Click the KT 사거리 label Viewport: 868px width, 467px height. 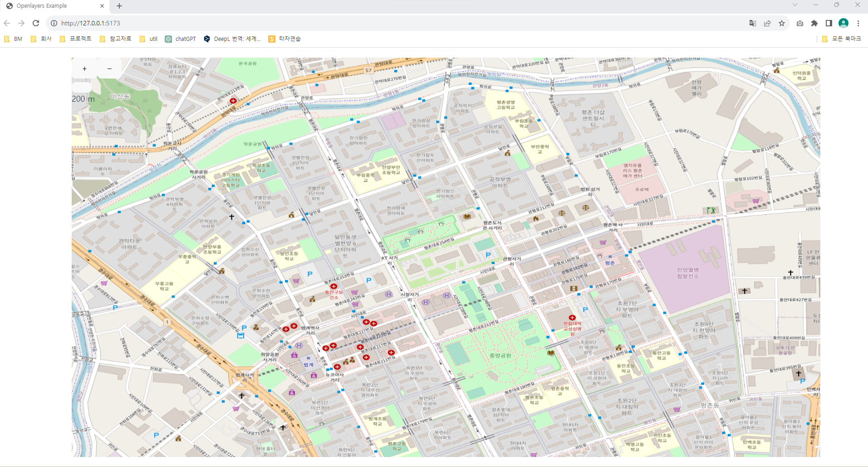click(x=389, y=260)
